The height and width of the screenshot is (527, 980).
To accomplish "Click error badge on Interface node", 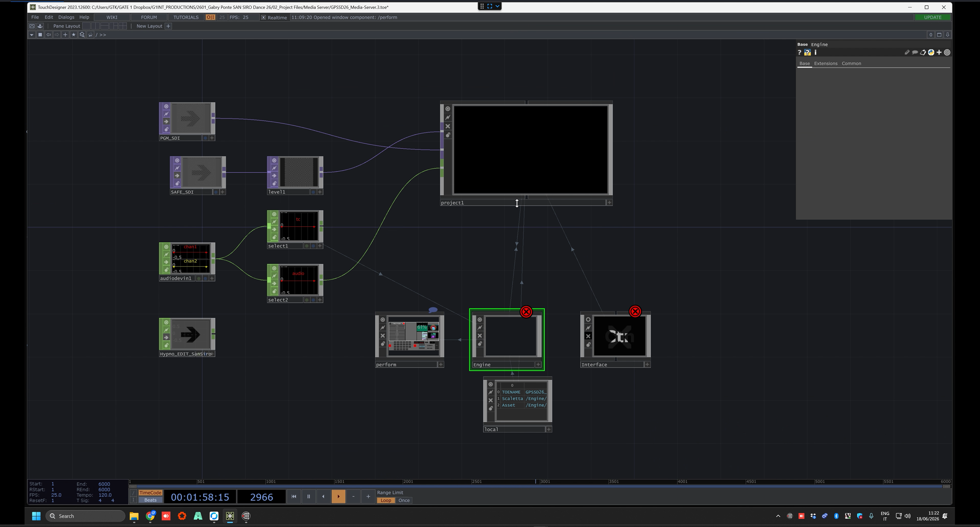I will coord(635,311).
